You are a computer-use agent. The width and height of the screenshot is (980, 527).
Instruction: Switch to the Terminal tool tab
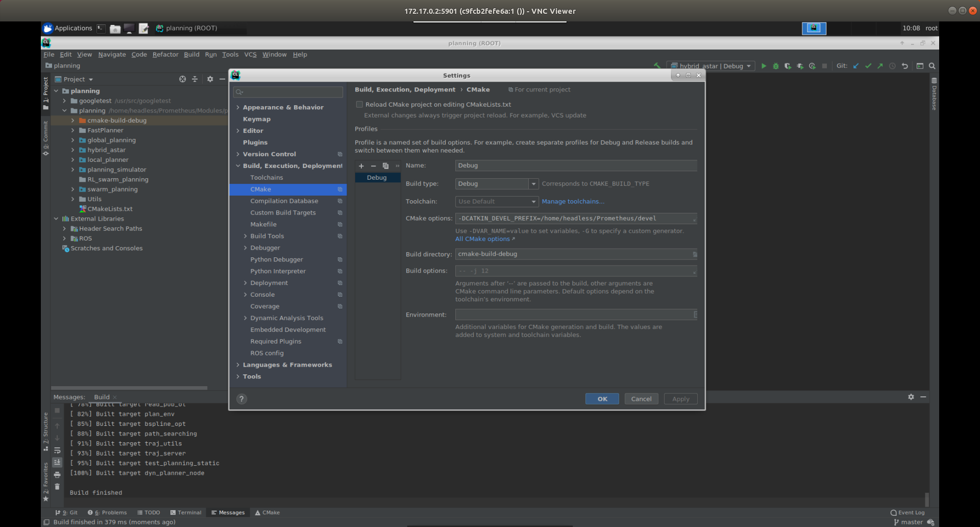tap(186, 513)
